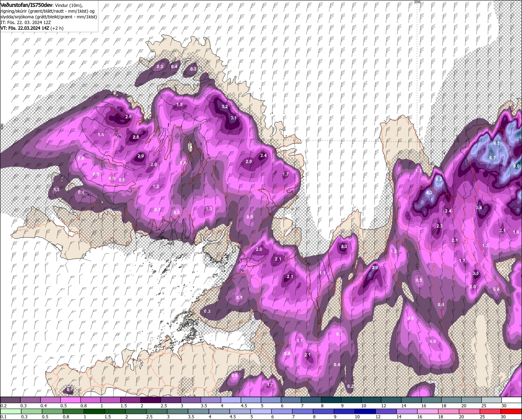Click the 6.5 value on the map
522x420 pixels.
click(497, 144)
